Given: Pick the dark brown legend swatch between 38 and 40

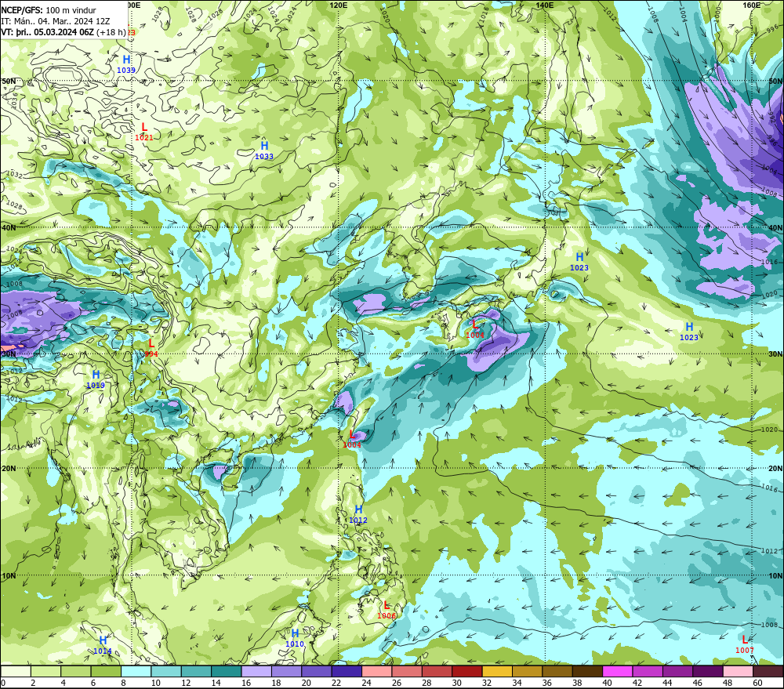Looking at the screenshot, I should point(587,671).
